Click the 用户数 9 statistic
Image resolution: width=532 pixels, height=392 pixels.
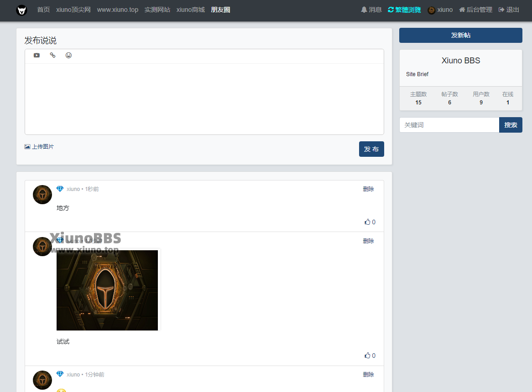pos(481,98)
